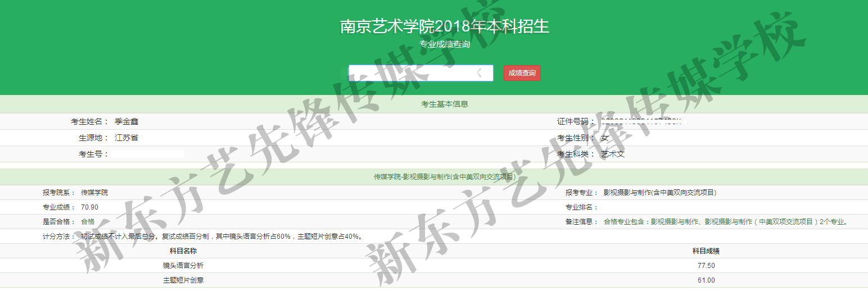Click the 考生号 label
The height and width of the screenshot is (291, 868).
[94, 154]
